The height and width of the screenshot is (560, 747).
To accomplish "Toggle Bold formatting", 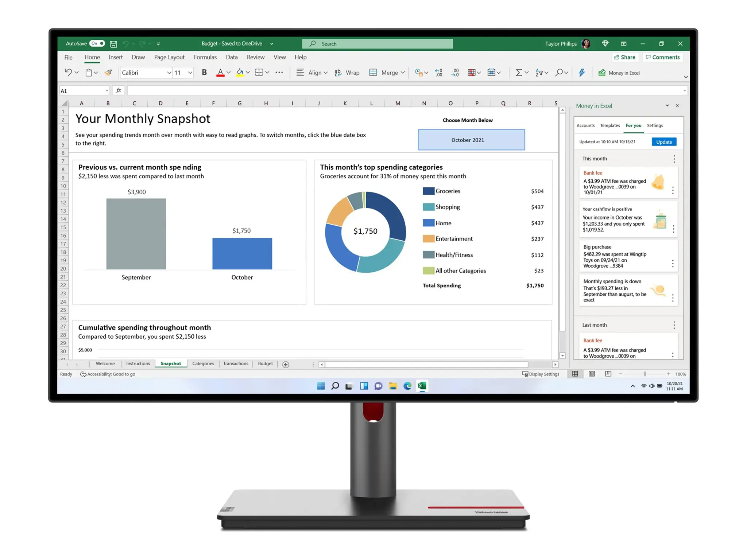I will click(204, 73).
